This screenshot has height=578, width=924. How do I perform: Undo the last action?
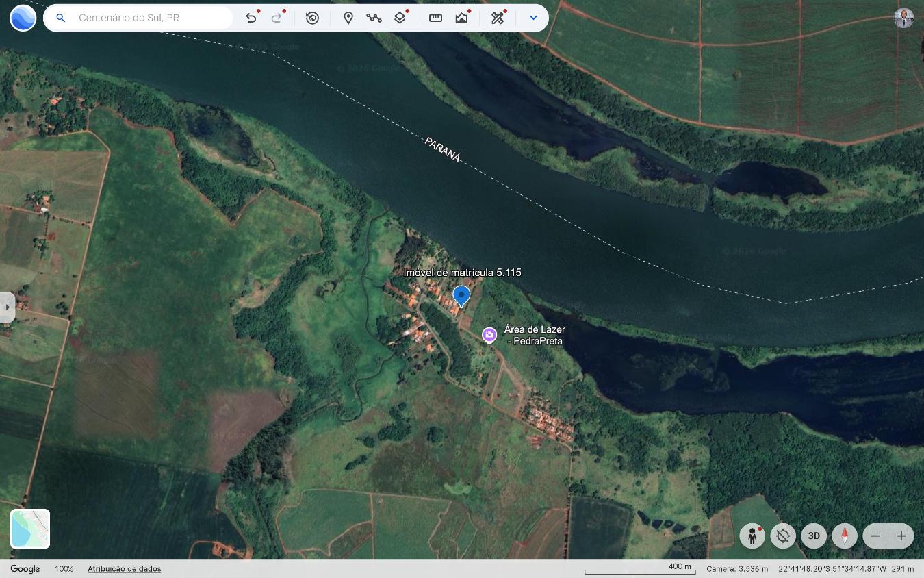[251, 18]
